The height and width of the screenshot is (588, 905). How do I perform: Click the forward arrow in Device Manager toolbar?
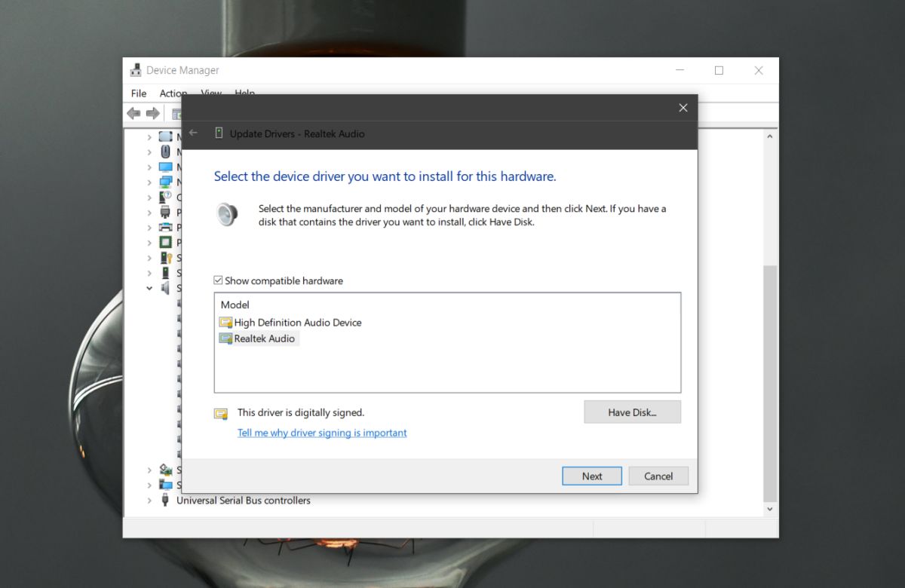coord(152,113)
